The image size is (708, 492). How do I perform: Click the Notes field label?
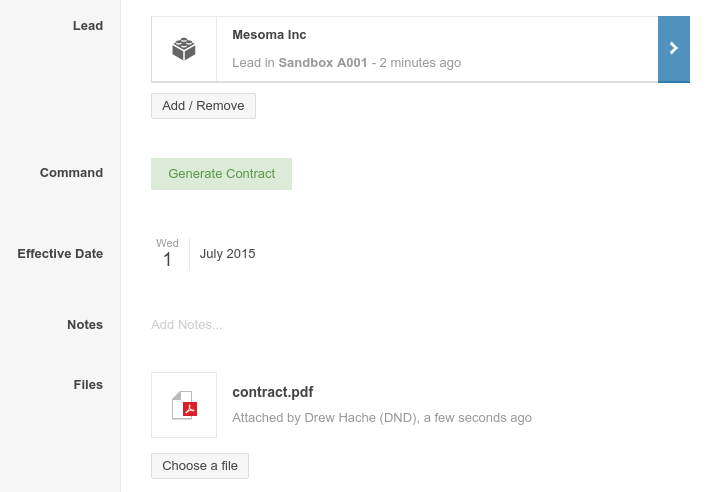click(85, 325)
